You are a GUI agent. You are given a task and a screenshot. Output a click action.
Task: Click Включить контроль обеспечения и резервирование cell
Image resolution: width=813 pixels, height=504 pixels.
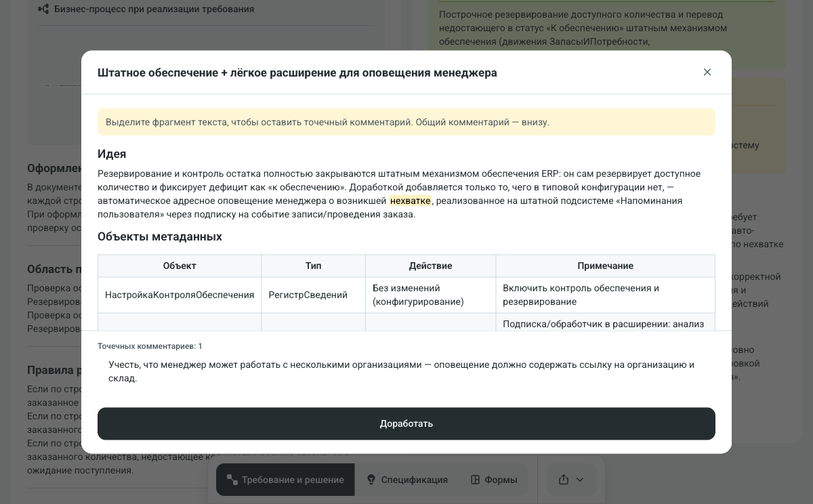(x=606, y=295)
